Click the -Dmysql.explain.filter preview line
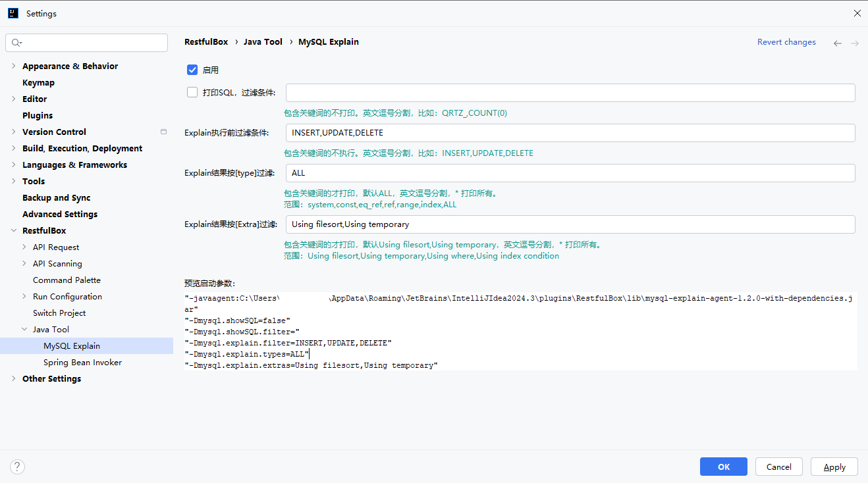 pos(288,343)
